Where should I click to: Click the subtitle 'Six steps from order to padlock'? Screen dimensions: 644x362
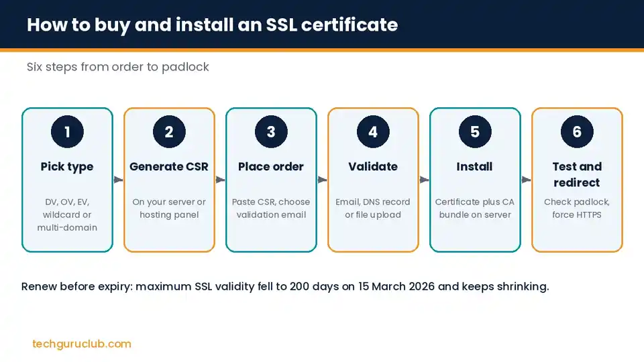[x=118, y=67]
